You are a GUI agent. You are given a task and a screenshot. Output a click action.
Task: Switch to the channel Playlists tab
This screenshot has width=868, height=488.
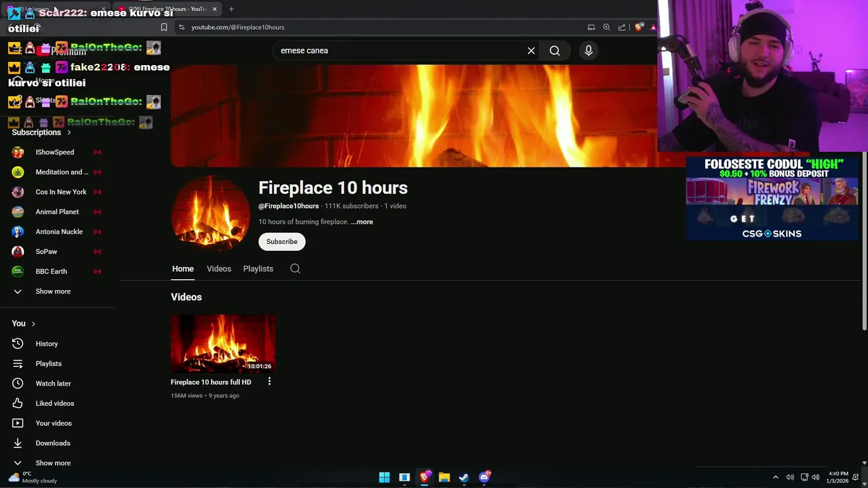click(x=258, y=268)
